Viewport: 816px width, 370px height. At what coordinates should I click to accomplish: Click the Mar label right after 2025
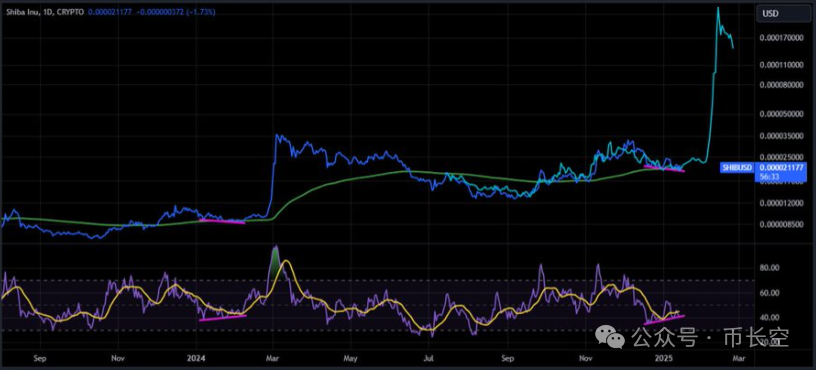740,359
